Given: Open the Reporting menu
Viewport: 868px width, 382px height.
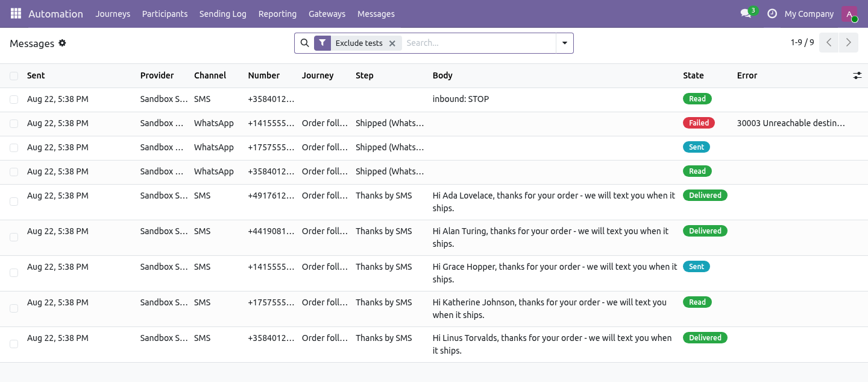Looking at the screenshot, I should 277,14.
